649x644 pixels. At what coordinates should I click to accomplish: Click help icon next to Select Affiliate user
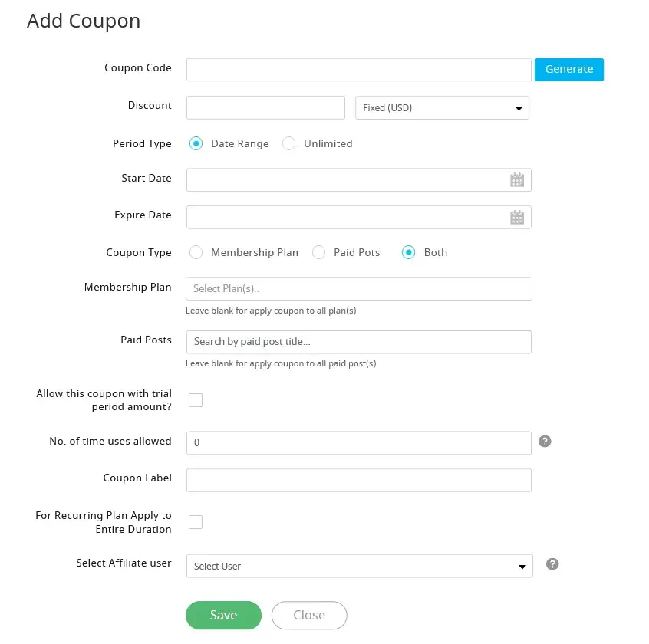pos(552,564)
